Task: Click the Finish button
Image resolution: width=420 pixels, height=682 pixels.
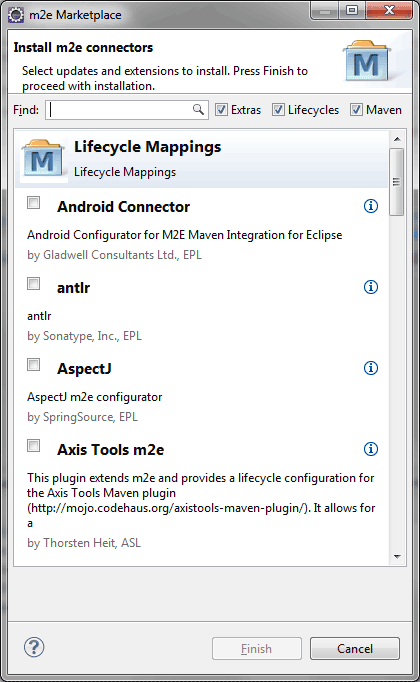Action: click(x=257, y=649)
